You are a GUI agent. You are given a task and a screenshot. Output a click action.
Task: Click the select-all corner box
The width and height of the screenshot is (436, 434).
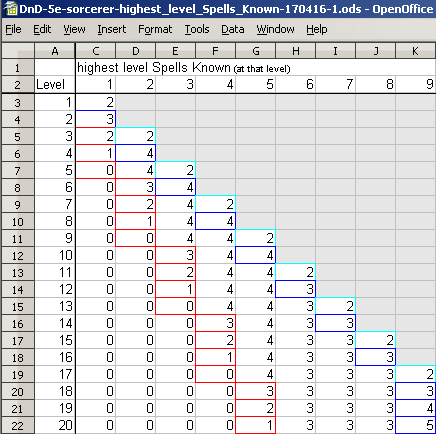[x=18, y=51]
